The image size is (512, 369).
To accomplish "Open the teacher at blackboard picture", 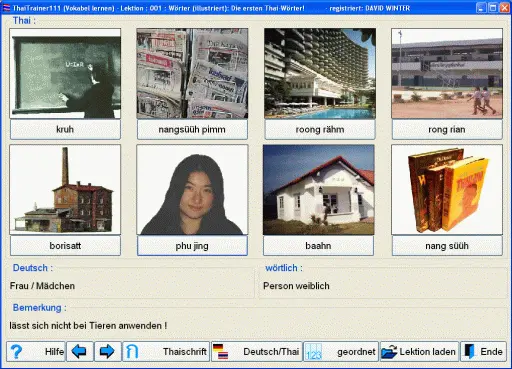I will 65,73.
